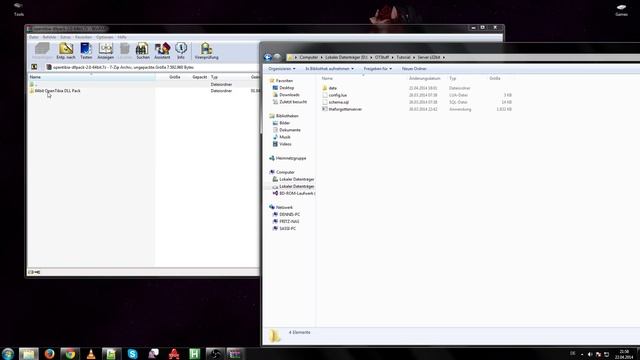This screenshot has height=360, width=640.
Task: Open VLC media player from the taskbar
Action: [x=91, y=353]
